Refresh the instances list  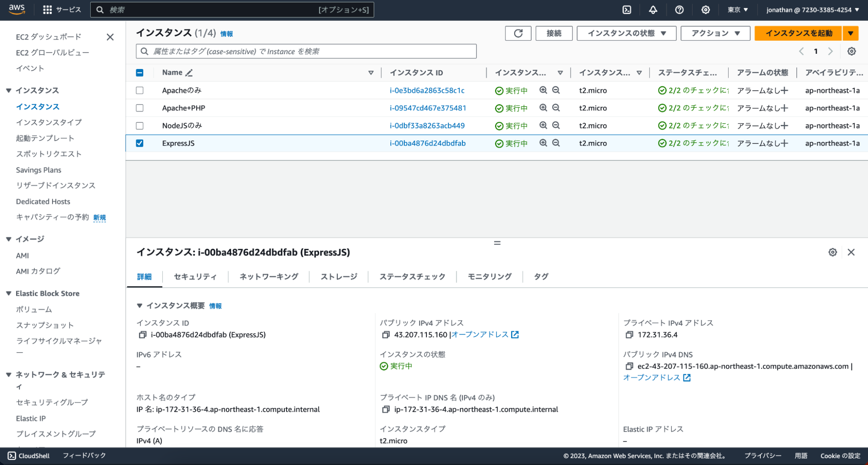pos(518,33)
